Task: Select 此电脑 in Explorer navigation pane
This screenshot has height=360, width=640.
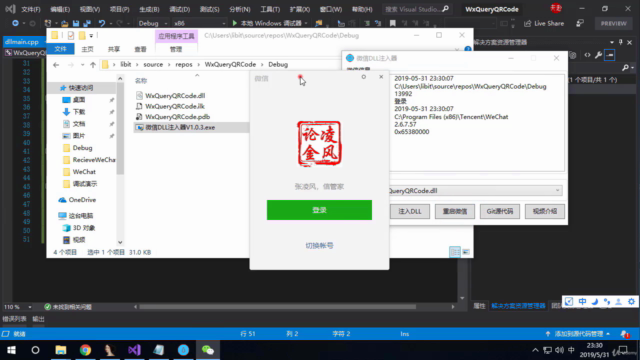Action: [x=80, y=216]
